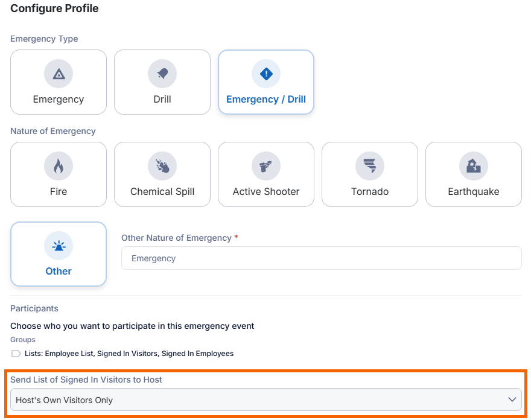531x420 pixels.
Task: Open the Send List of Signed In Visitors dropdown
Action: [x=266, y=399]
